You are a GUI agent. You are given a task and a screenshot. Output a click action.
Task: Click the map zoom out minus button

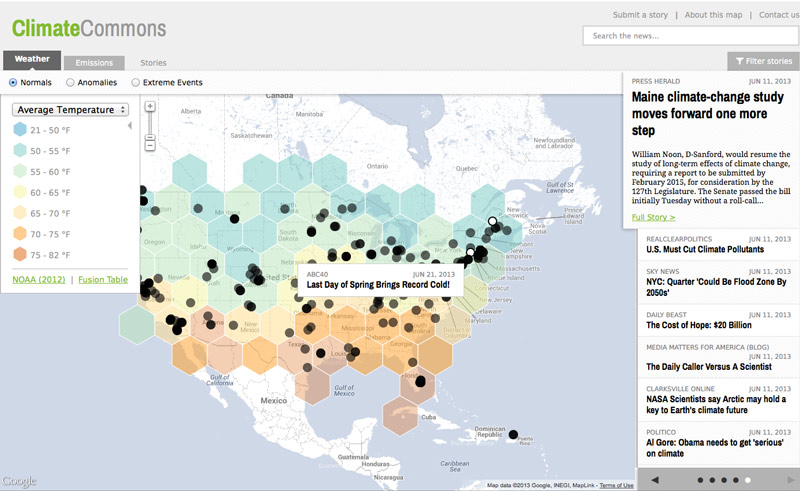149,146
